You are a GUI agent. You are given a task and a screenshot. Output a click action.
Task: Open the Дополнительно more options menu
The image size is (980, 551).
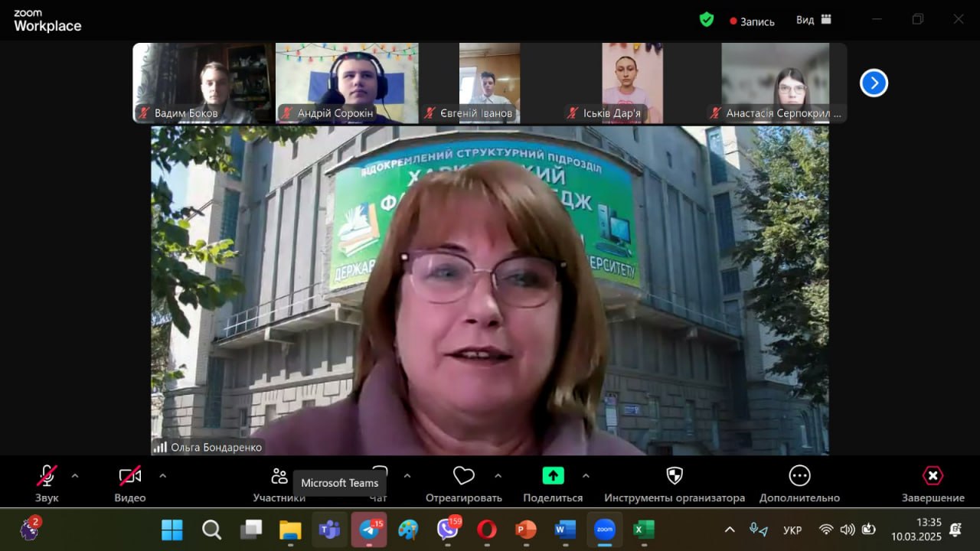click(799, 484)
